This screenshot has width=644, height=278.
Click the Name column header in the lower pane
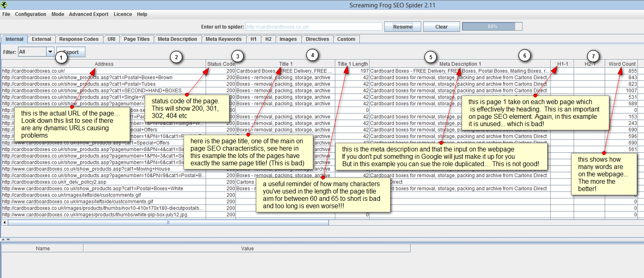(43, 248)
